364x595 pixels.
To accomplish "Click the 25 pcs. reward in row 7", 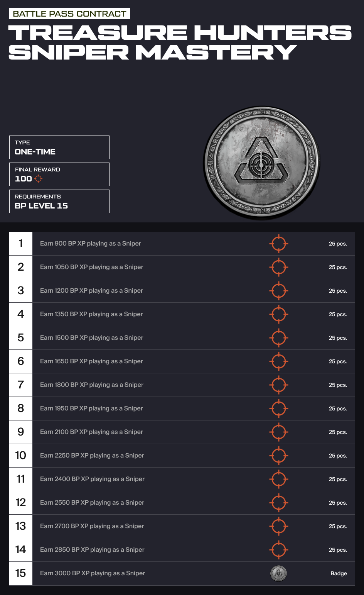I will click(338, 385).
